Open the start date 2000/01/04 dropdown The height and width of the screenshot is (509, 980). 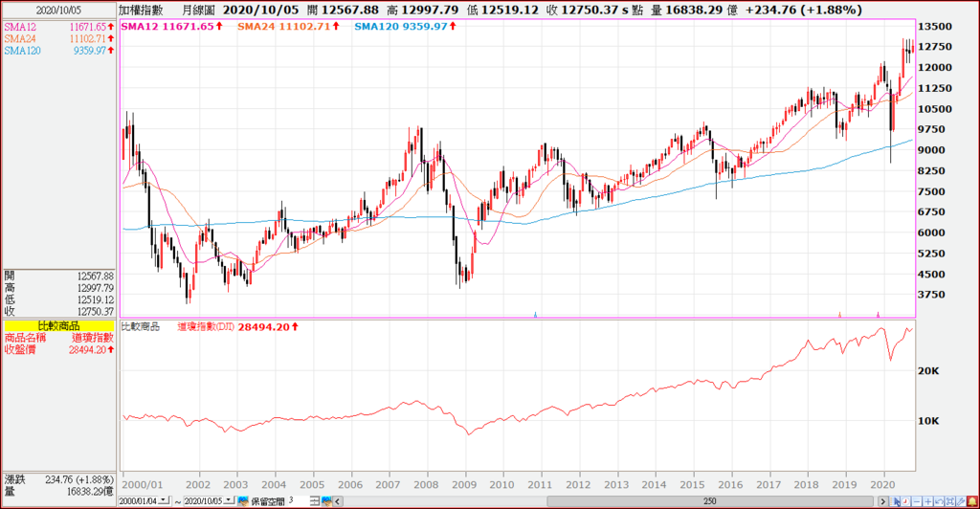tap(164, 501)
